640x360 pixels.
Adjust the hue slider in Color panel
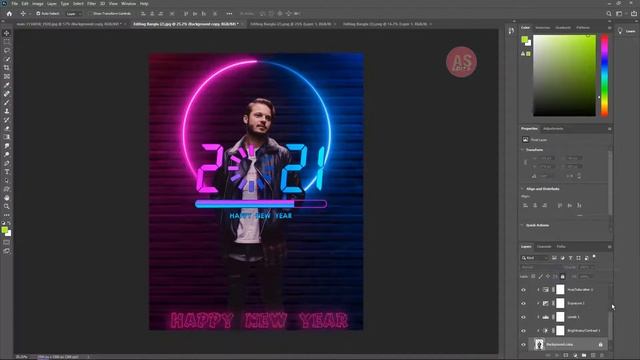(x=604, y=76)
